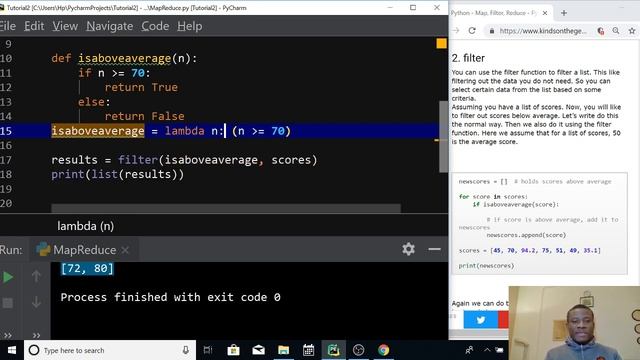The width and height of the screenshot is (640, 360).
Task: Click the microphone icon in search box
Action: click(186, 350)
